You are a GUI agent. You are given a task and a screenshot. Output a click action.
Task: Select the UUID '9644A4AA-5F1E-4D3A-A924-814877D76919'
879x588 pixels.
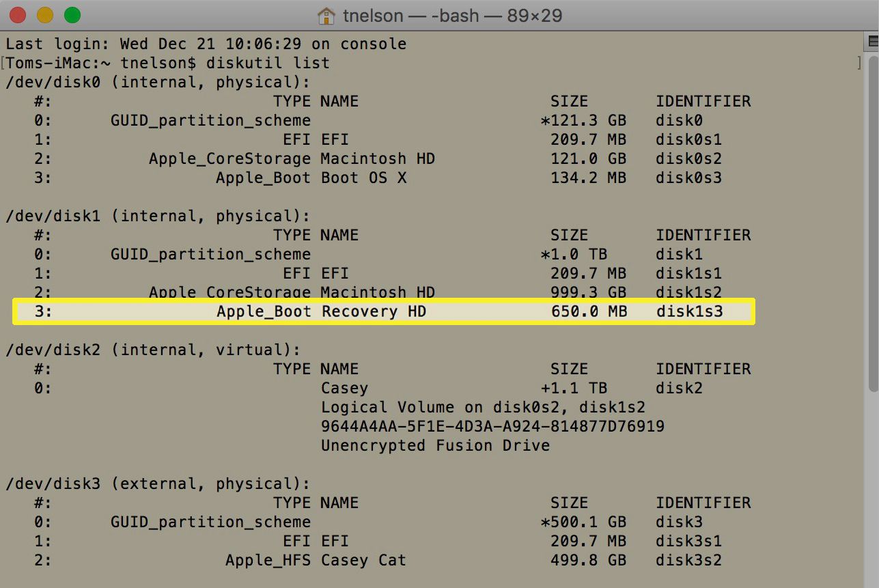click(492, 427)
